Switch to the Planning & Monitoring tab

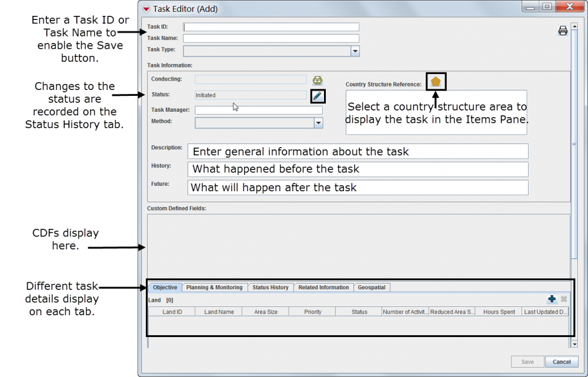(x=214, y=288)
